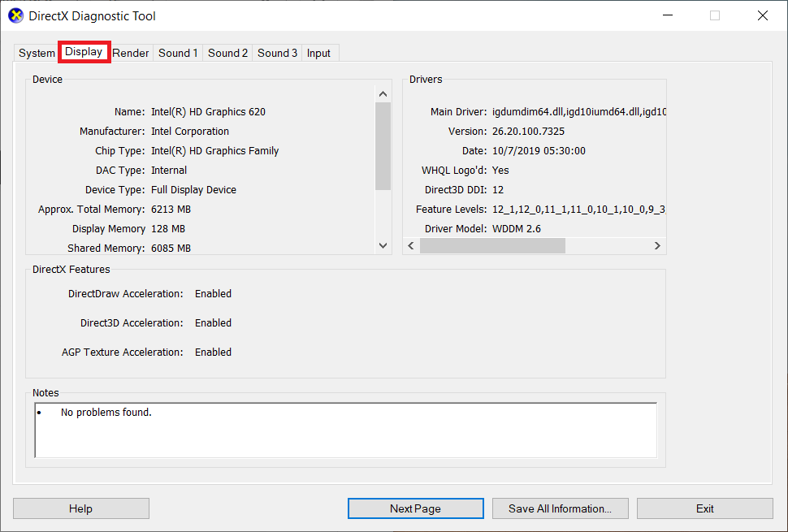The image size is (788, 532).
Task: Click the Device list scroll down arrow
Action: click(x=383, y=245)
